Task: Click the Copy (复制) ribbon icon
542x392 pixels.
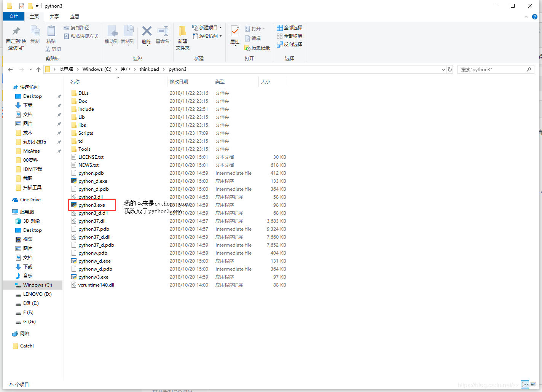Action: click(x=35, y=35)
